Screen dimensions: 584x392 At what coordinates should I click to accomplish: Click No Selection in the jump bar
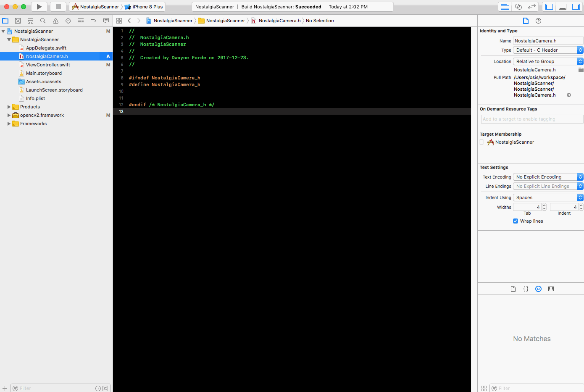pos(320,21)
